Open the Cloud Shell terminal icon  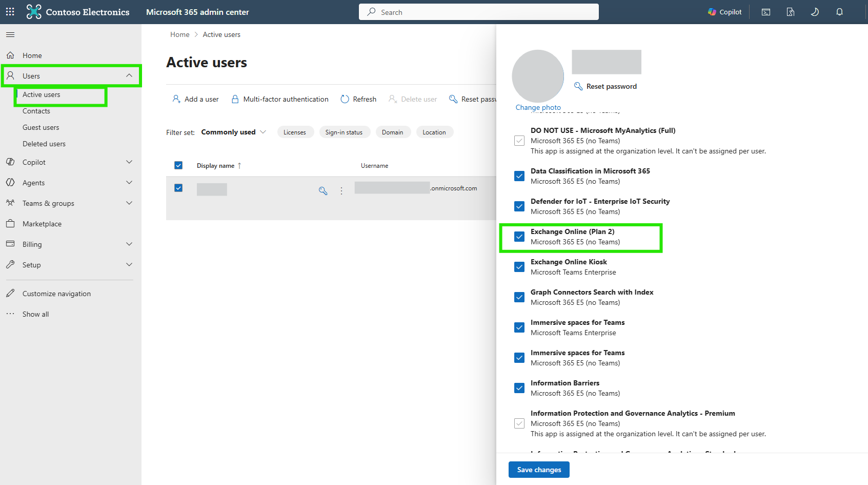coord(766,12)
